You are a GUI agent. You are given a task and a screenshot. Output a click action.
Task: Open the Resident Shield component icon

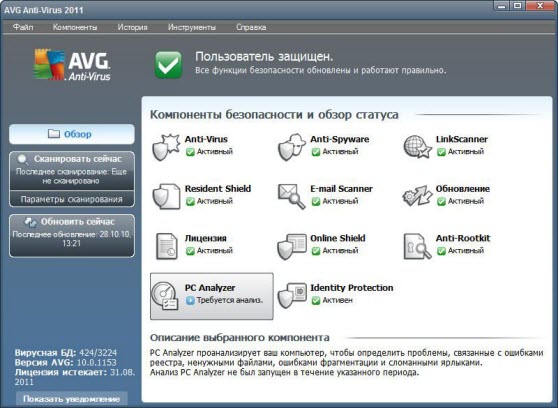pos(166,196)
